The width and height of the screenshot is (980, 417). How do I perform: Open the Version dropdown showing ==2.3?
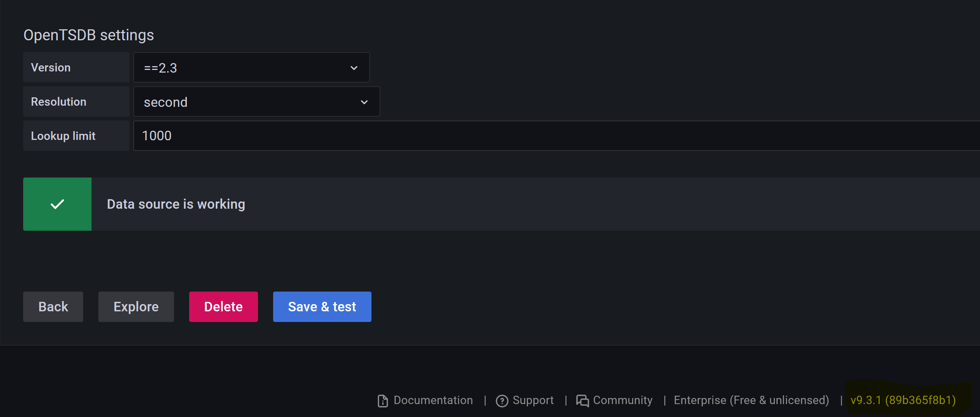click(x=251, y=67)
